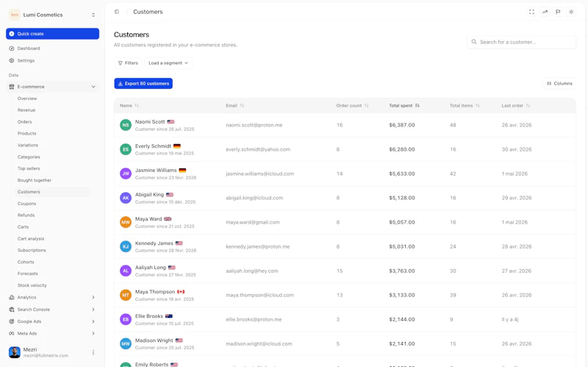Go to Orders page
588x367 pixels.
pyautogui.click(x=24, y=122)
